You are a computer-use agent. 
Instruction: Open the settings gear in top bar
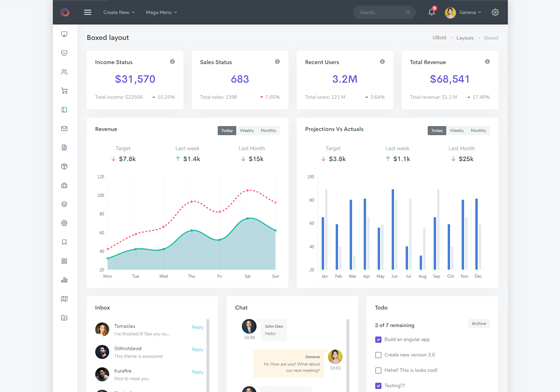tap(495, 12)
